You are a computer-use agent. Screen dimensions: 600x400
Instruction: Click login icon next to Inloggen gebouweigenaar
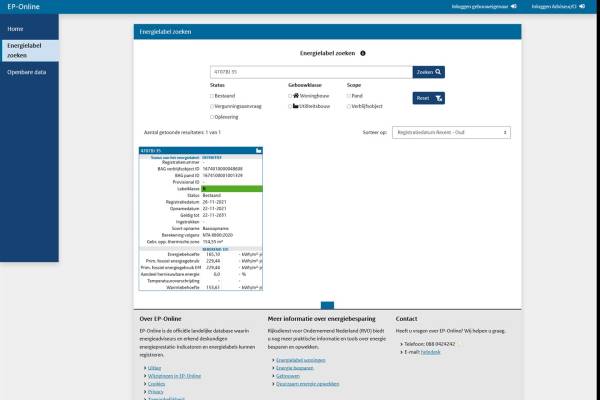(x=514, y=7)
